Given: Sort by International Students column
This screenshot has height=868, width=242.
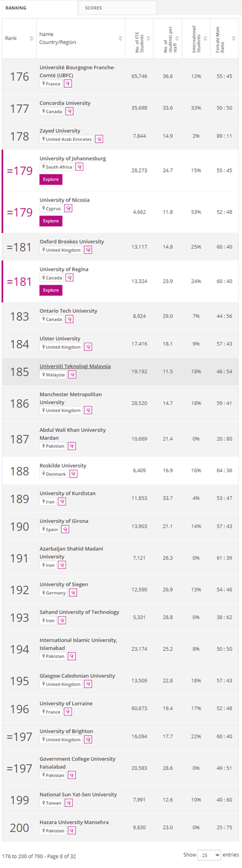Looking at the screenshot, I should pos(196,38).
